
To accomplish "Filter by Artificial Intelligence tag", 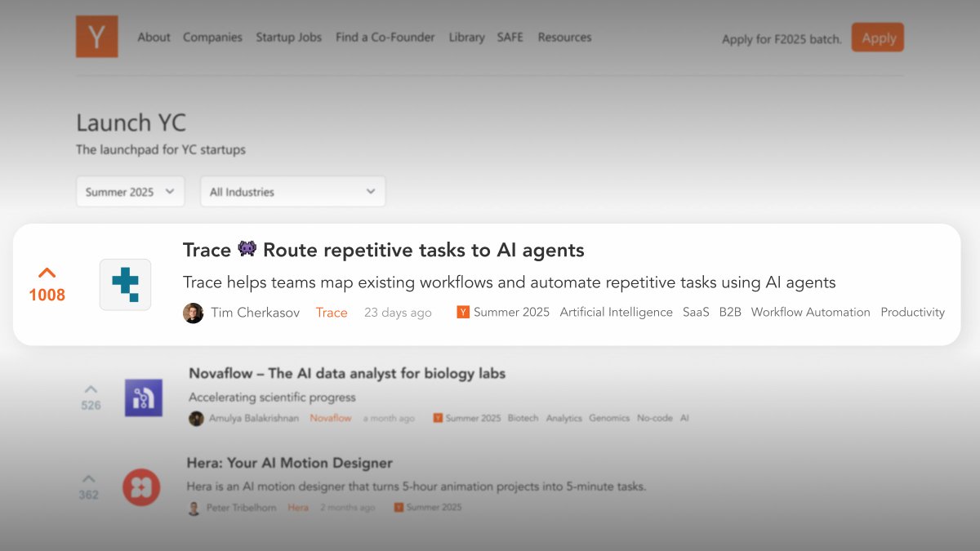I will point(617,313).
